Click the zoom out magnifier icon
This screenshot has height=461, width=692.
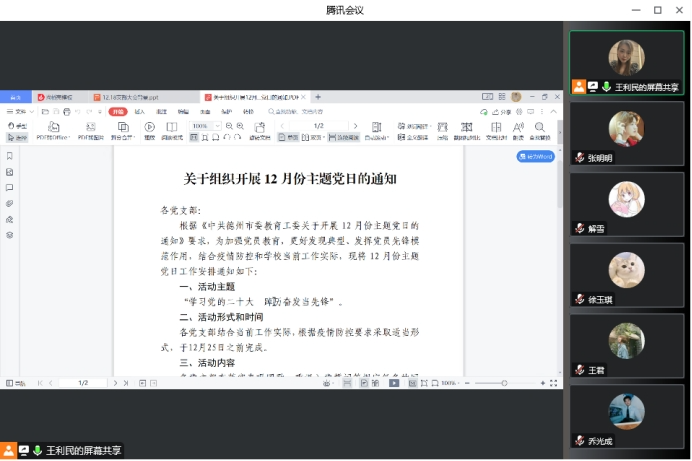point(230,126)
